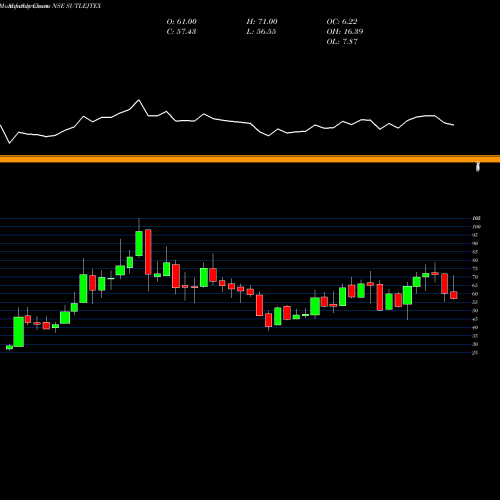The width and height of the screenshot is (500, 500).
Task: Click the 75 price axis label
Action: (x=475, y=269)
